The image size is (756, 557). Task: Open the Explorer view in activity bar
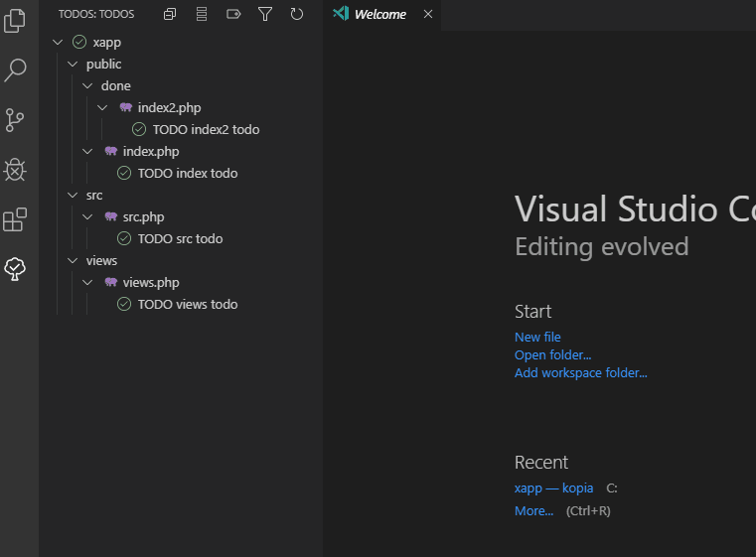pos(15,21)
